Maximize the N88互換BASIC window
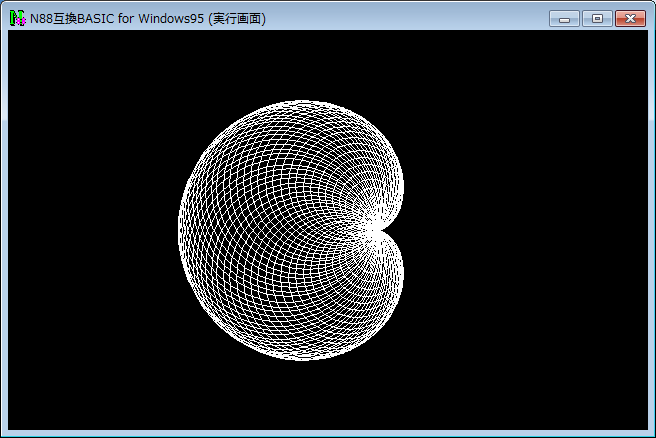 (x=597, y=19)
